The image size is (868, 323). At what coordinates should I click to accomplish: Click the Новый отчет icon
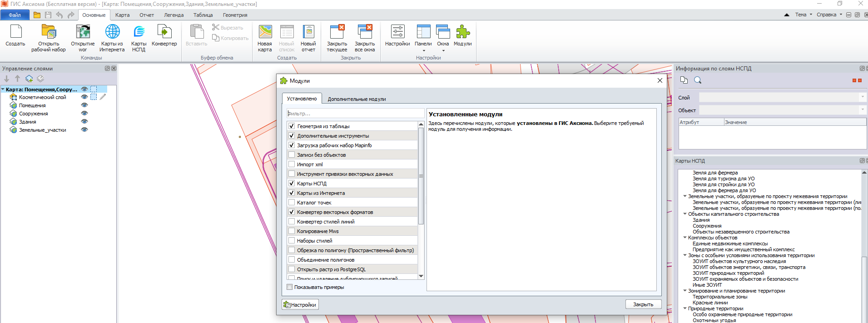point(308,33)
